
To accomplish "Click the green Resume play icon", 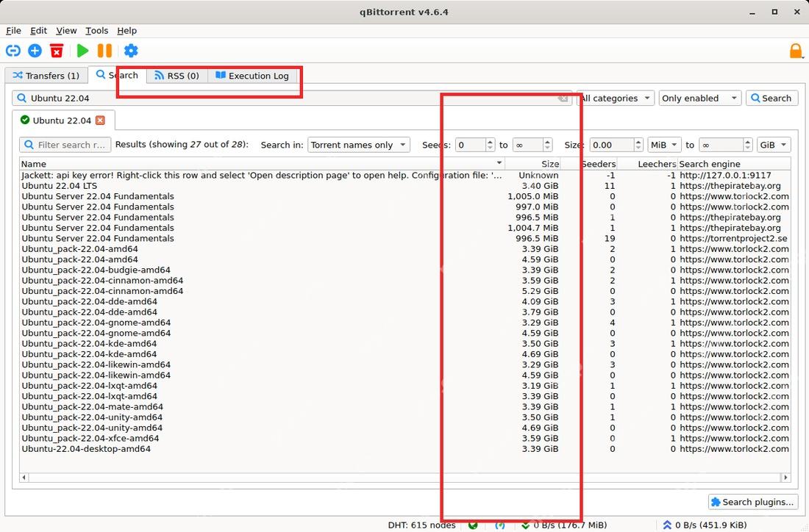I will coord(82,51).
